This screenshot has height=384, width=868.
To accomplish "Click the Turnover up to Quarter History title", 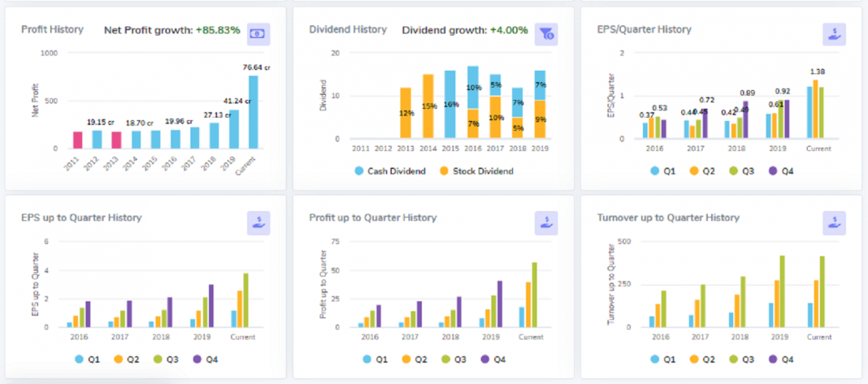I will tap(668, 218).
